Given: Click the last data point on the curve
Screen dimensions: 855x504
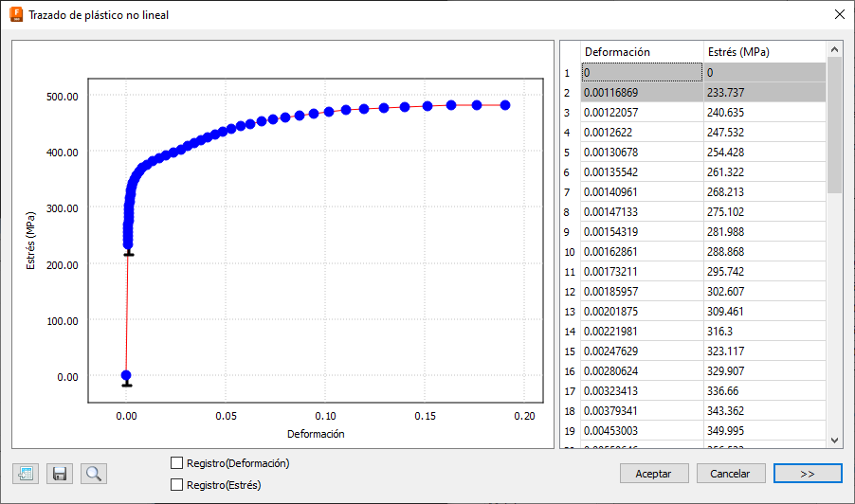Looking at the screenshot, I should click(505, 105).
